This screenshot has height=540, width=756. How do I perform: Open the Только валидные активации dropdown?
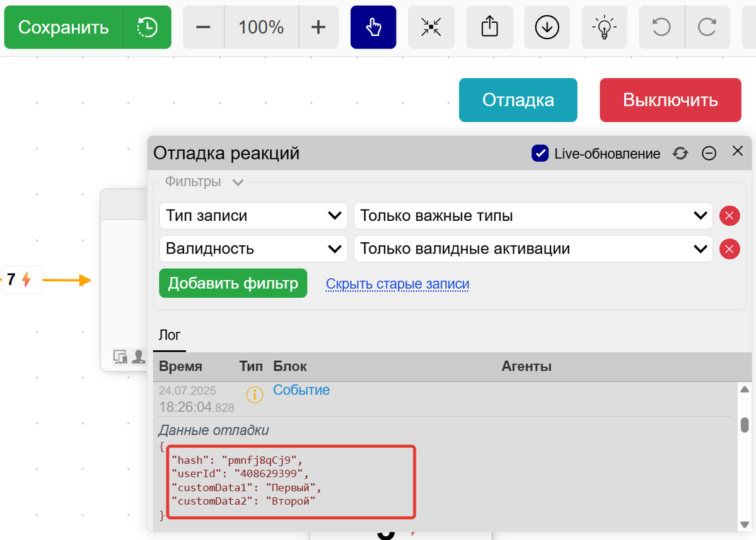[x=533, y=249]
